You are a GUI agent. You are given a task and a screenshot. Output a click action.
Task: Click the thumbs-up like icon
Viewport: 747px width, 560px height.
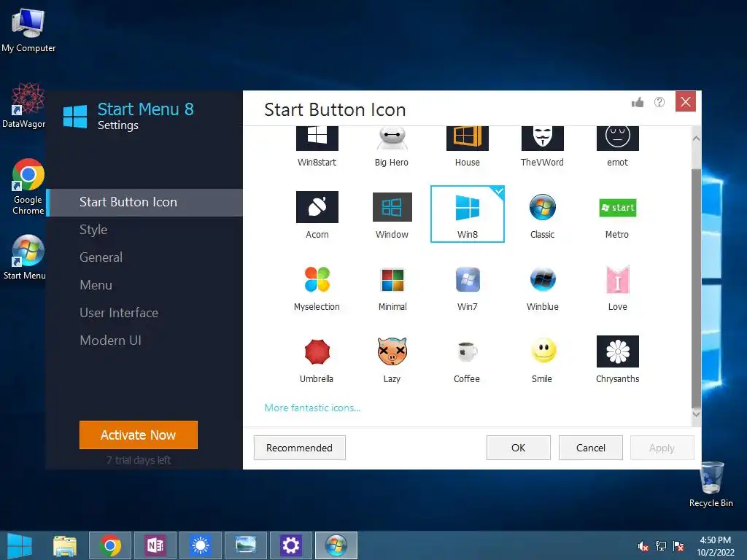638,102
